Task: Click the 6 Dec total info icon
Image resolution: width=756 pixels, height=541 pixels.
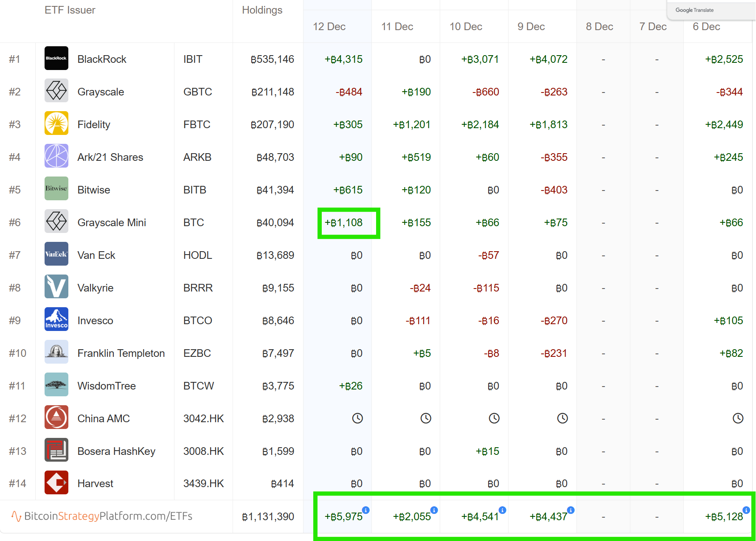Action: tap(746, 510)
